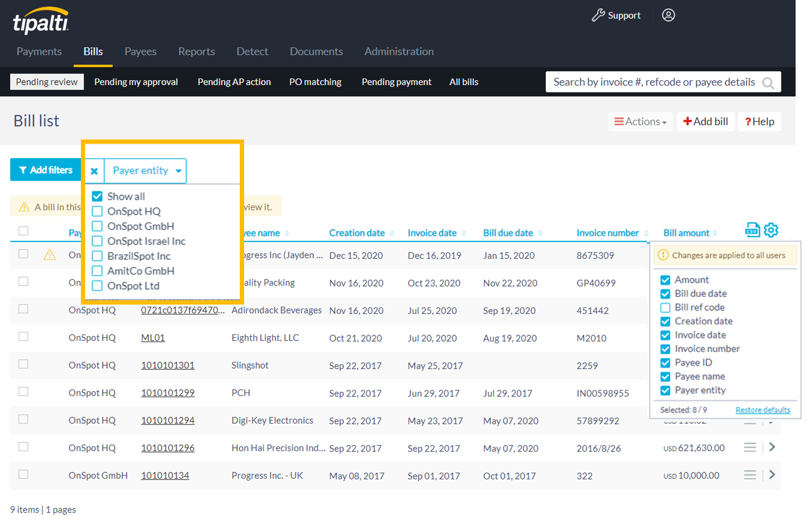Open the Support wrench icon
This screenshot has height=532, width=806.
coord(599,15)
